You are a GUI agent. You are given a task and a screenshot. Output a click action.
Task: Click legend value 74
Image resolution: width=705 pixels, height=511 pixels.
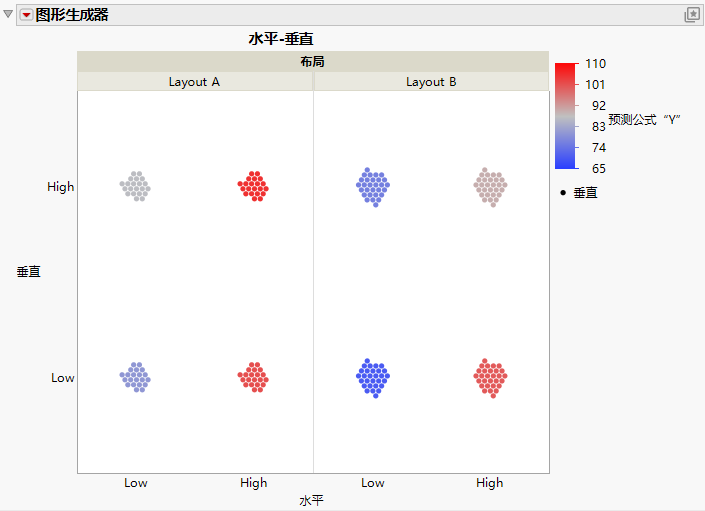[x=598, y=147]
